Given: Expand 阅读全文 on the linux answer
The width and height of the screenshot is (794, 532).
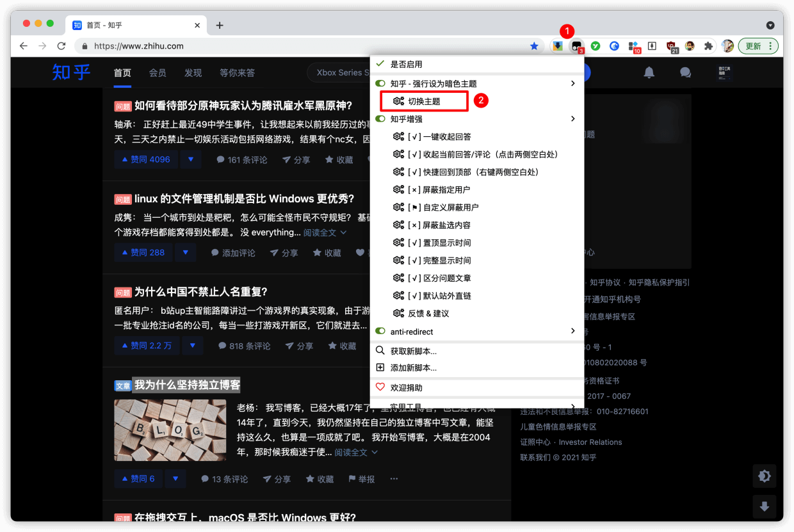Looking at the screenshot, I should (x=325, y=232).
